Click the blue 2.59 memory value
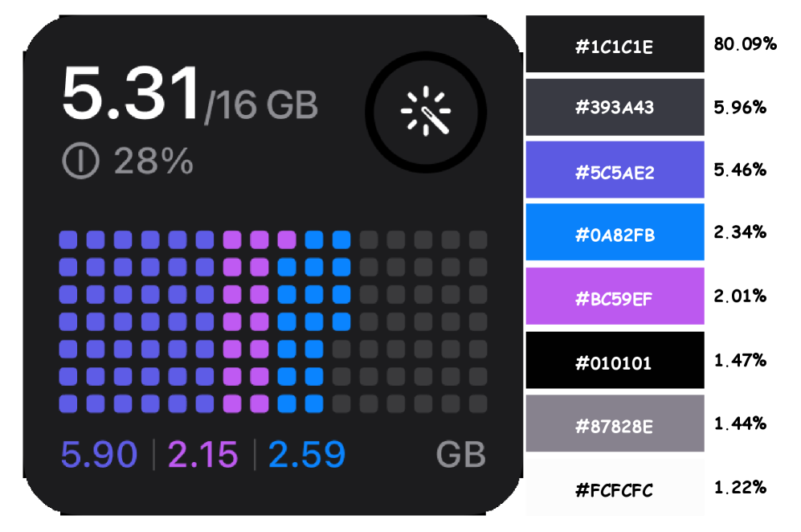Image resolution: width=801 pixels, height=532 pixels. pos(306,455)
